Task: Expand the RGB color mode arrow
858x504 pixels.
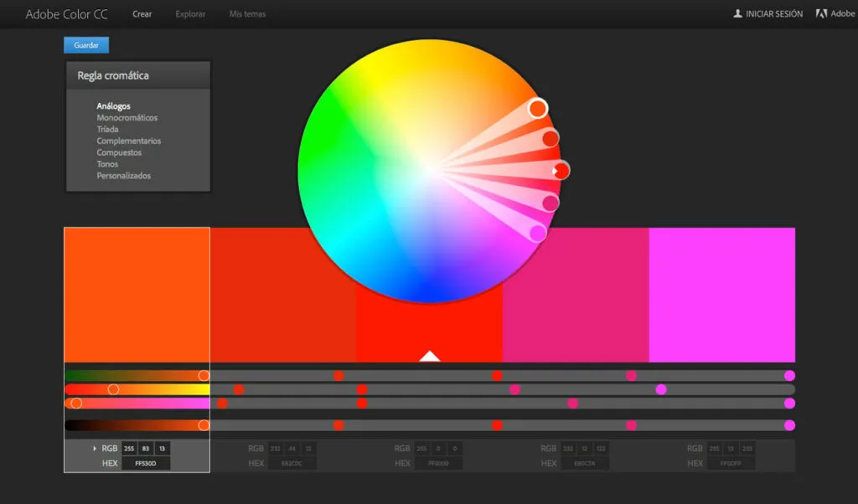Action: (x=95, y=449)
